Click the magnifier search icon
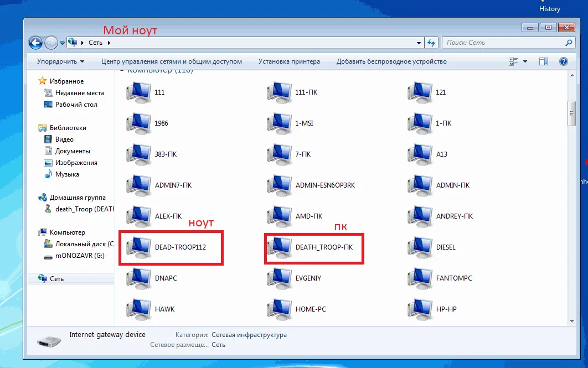The width and height of the screenshot is (588, 368). tap(569, 43)
